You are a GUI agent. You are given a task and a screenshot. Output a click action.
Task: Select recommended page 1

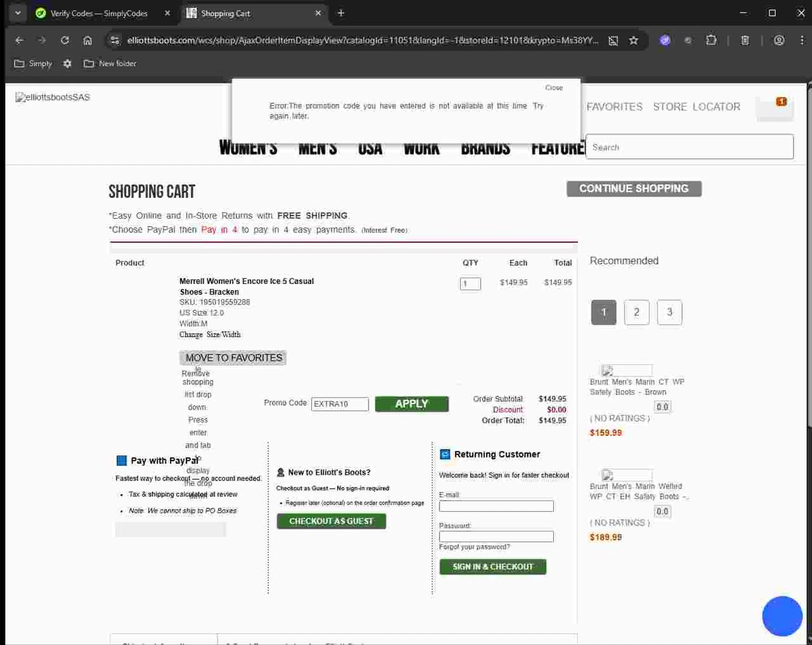pos(604,312)
